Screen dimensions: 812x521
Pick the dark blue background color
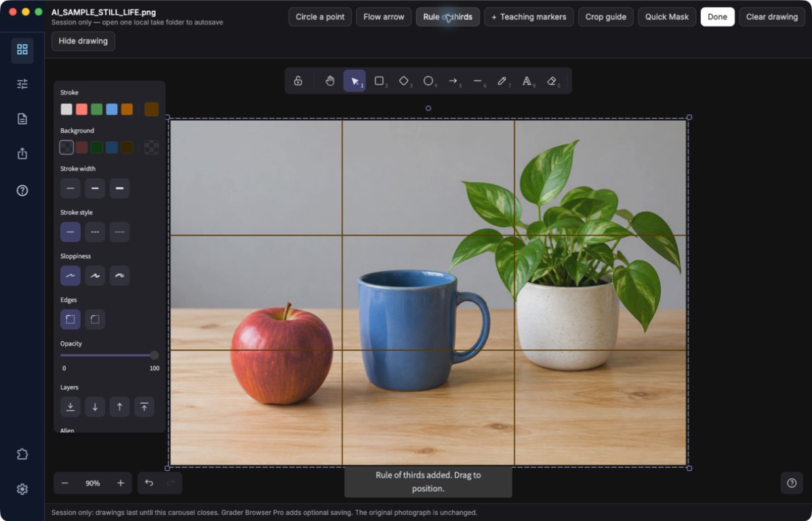tap(112, 147)
